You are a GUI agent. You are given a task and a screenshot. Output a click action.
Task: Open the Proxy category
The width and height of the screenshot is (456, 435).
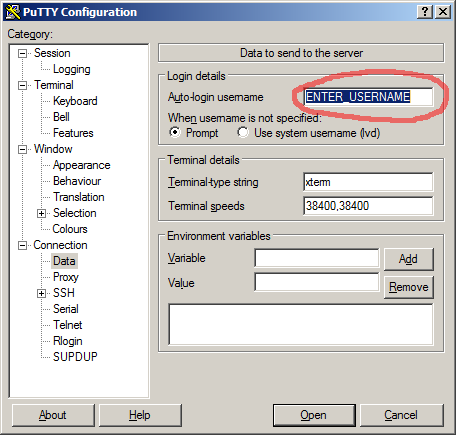coord(66,277)
